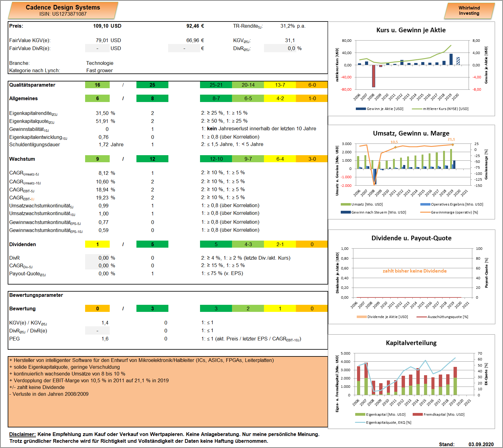Select the price value 109,10 USD
Viewport: 503px width, 448px height.
pos(107,26)
